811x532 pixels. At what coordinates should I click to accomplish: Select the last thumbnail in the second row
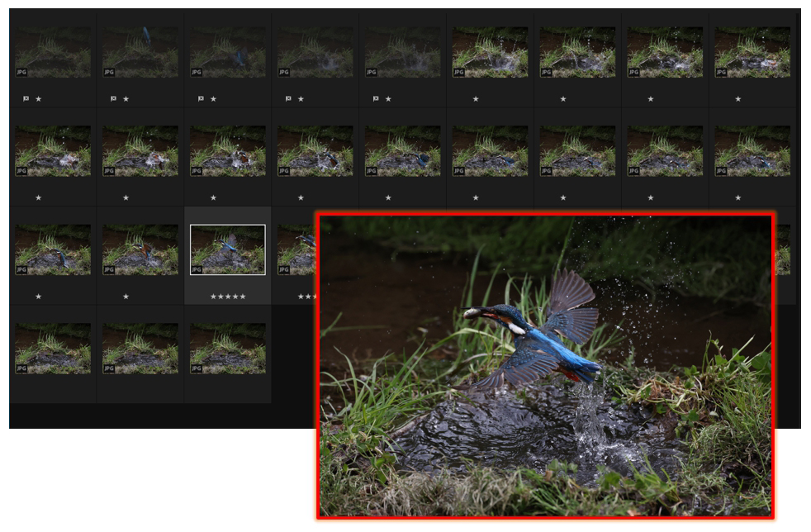coord(752,150)
